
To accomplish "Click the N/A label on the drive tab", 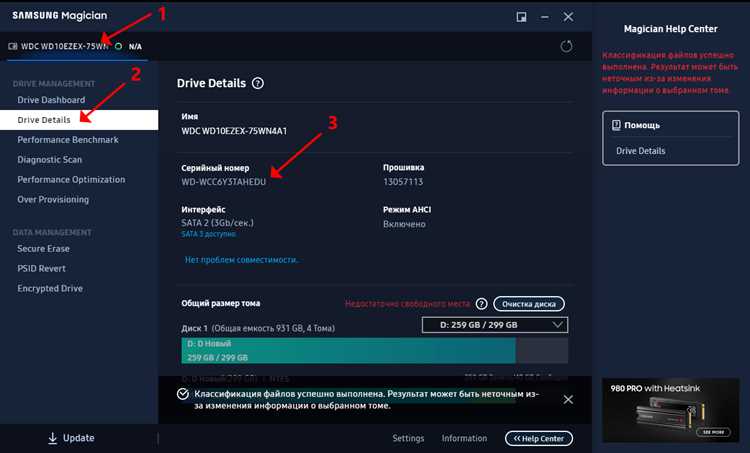I will click(135, 46).
